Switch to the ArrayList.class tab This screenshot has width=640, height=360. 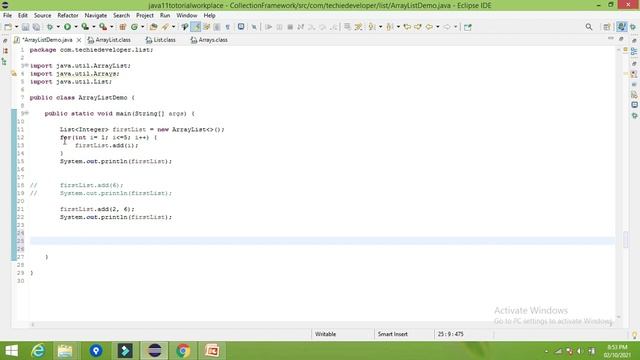click(x=109, y=40)
